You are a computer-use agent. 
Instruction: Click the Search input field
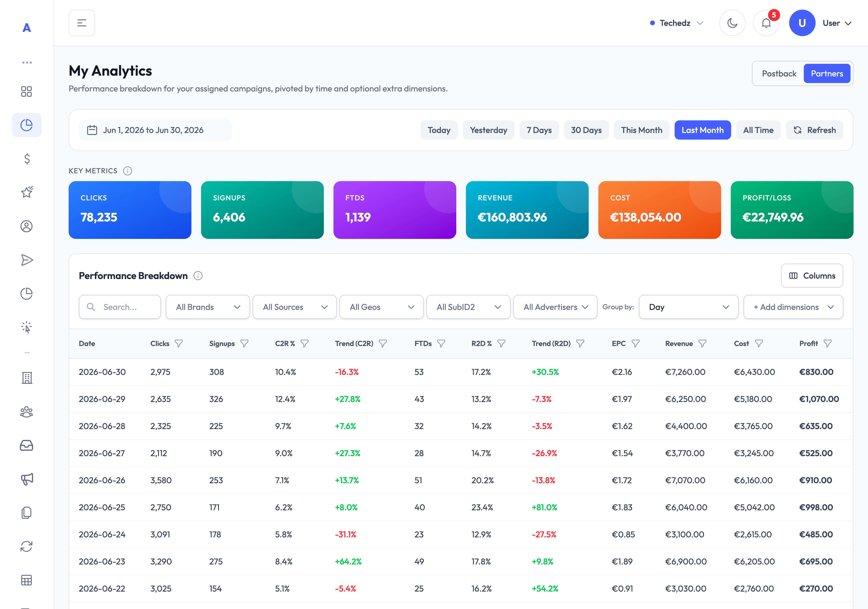pyautogui.click(x=120, y=307)
